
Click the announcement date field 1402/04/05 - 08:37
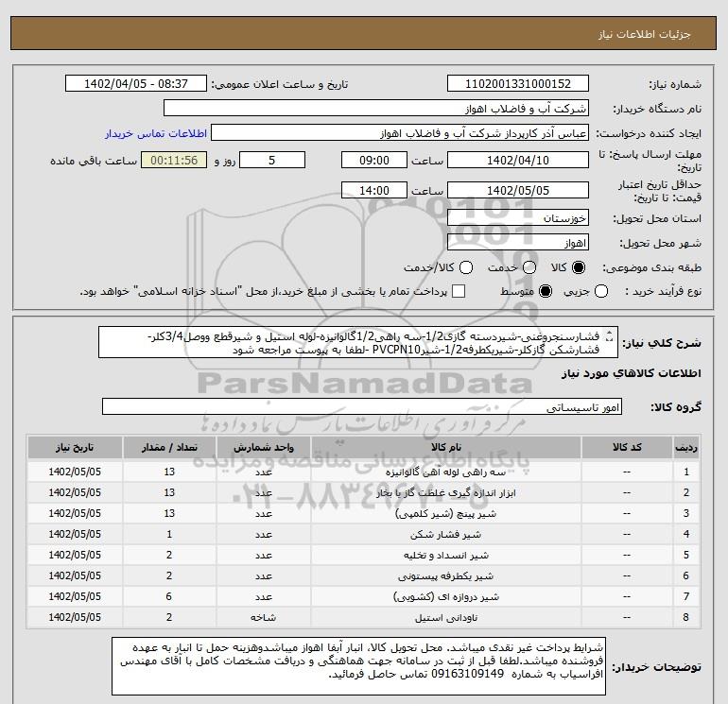(135, 83)
